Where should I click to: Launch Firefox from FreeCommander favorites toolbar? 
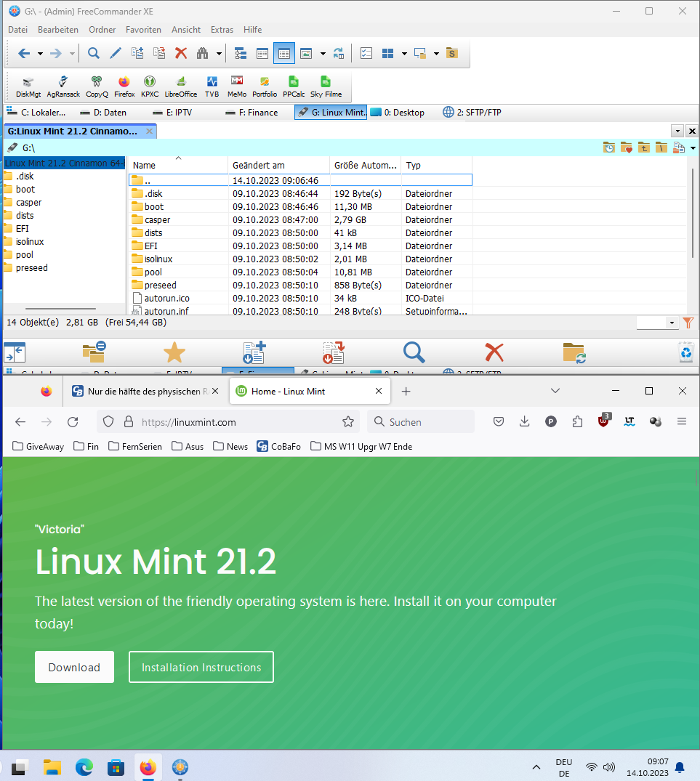pyautogui.click(x=124, y=86)
